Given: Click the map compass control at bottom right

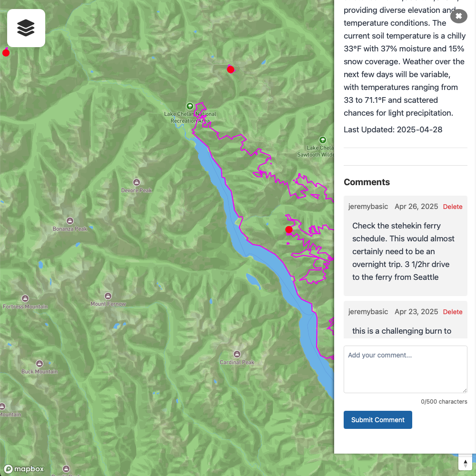Looking at the screenshot, I should click(466, 463).
